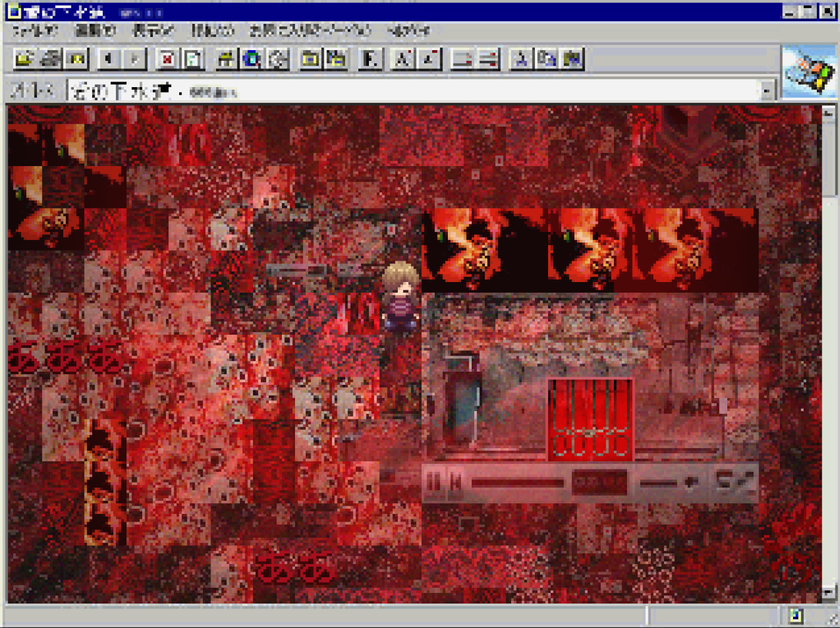The height and width of the screenshot is (628, 840).
Task: Click the Font 'F' toolbar icon
Action: (x=370, y=59)
